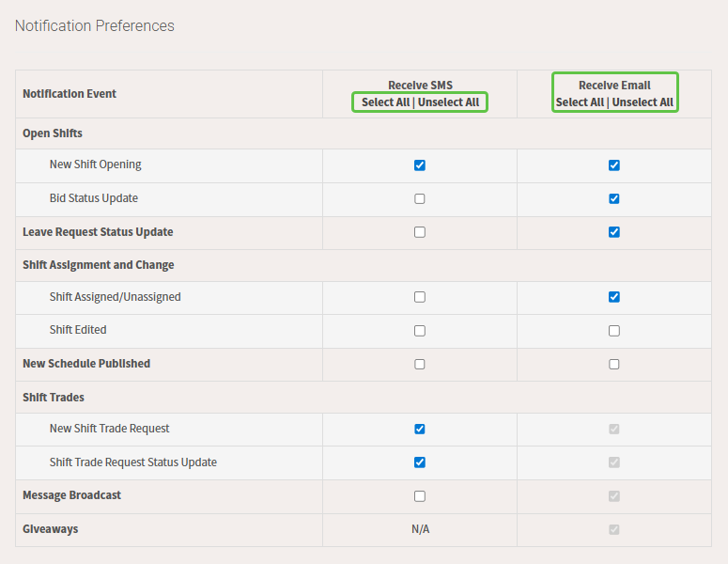Click Select All under Receive Email
The height and width of the screenshot is (564, 728).
580,102
